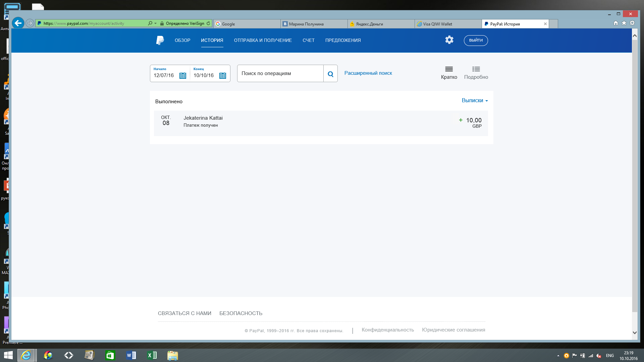Open a new browser tab
644x362 pixels.
(553, 24)
